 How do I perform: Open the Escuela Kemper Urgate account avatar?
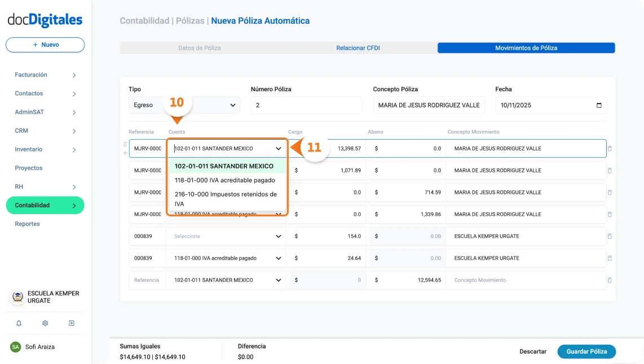click(x=17, y=296)
